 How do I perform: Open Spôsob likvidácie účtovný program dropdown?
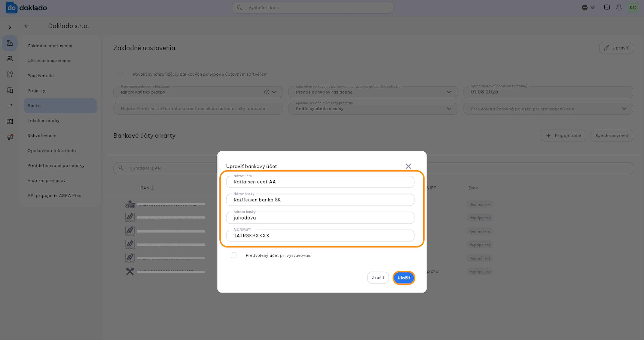(x=373, y=109)
